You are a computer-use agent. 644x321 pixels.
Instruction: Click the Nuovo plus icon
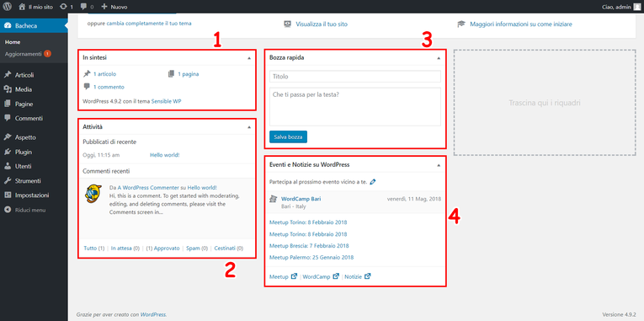click(x=104, y=7)
